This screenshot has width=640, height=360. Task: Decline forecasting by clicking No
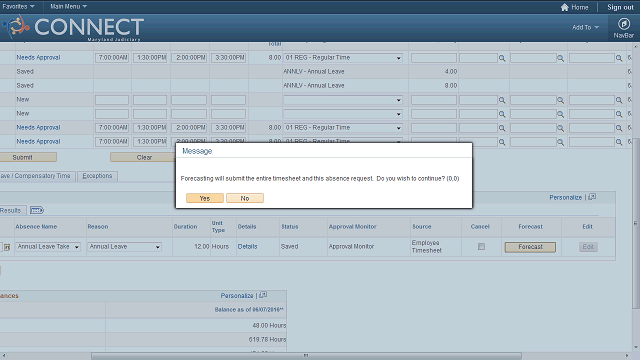tap(245, 198)
